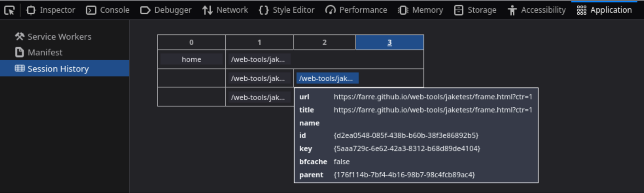
Task: Click highlighted column header 3
Action: point(389,42)
